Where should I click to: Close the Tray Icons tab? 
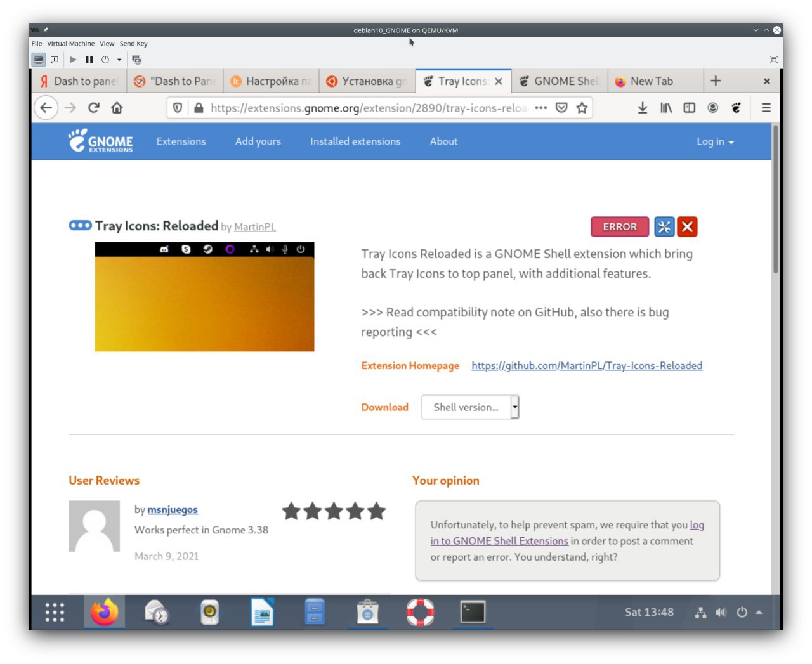click(x=499, y=81)
